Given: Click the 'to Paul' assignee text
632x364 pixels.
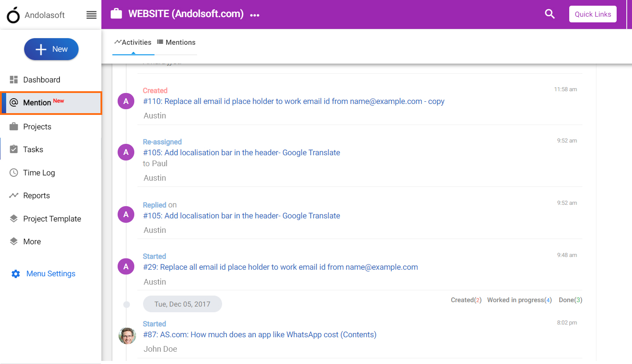Looking at the screenshot, I should [x=155, y=164].
